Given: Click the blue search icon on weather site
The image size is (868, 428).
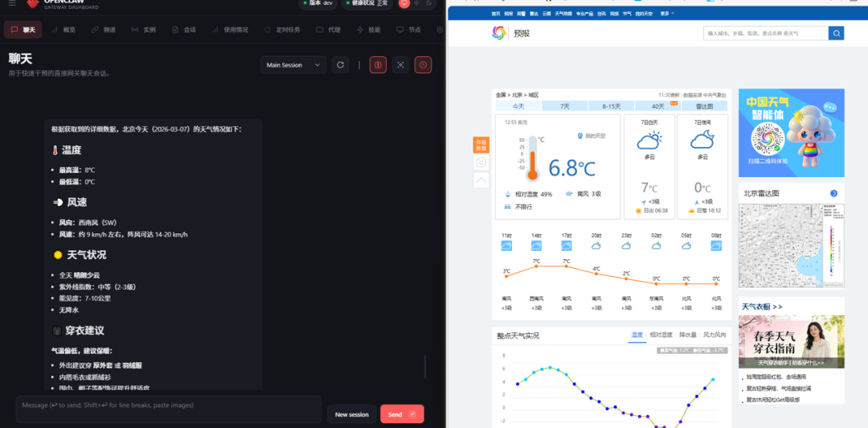Looking at the screenshot, I should 836,33.
